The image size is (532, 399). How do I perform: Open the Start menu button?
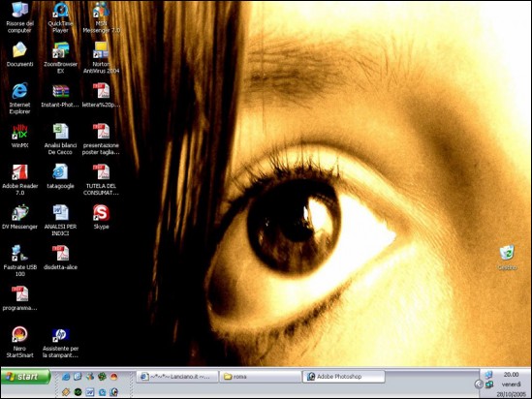26,377
